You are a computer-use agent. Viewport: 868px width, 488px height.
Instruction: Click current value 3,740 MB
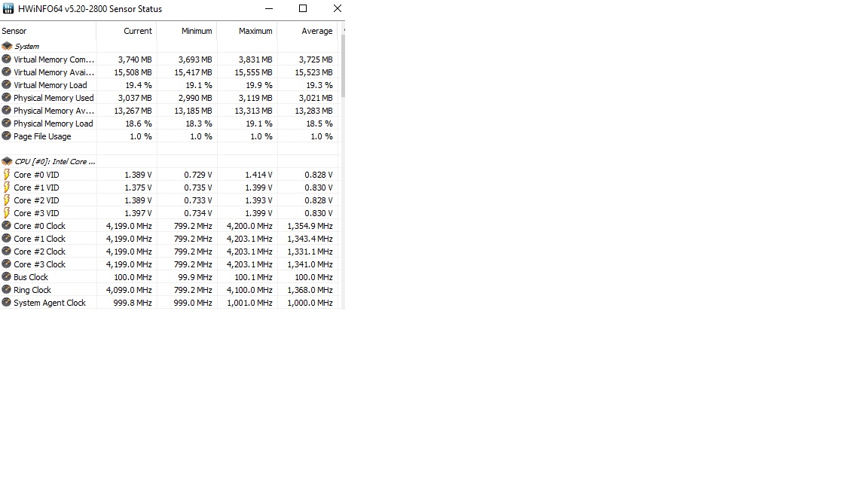point(135,59)
